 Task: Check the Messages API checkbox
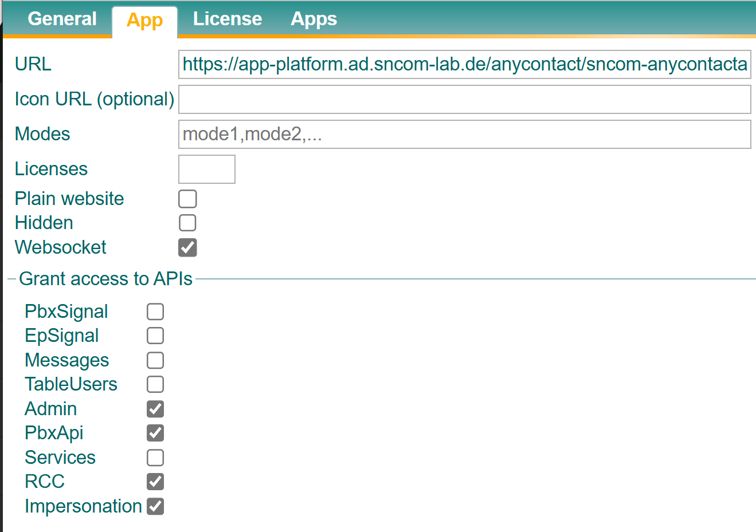click(155, 360)
